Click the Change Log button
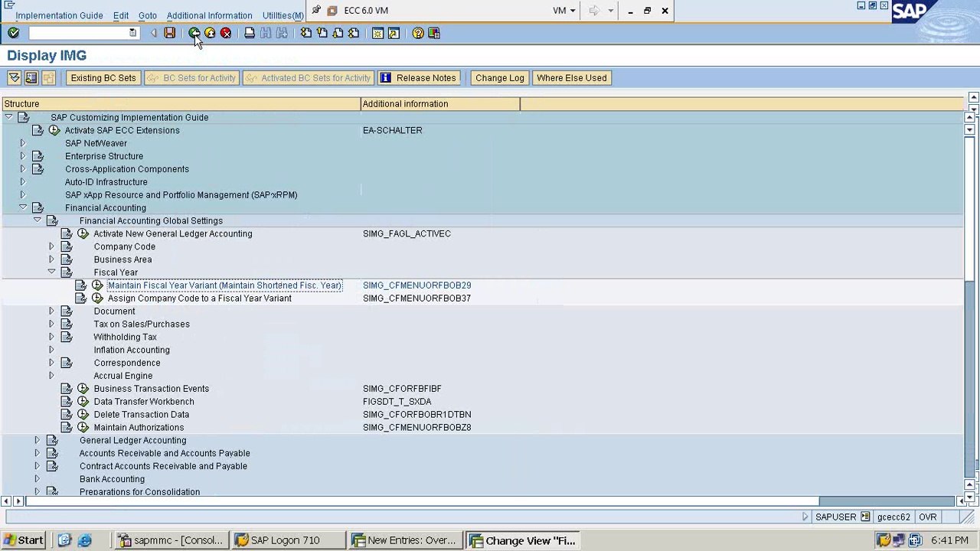 click(x=499, y=77)
